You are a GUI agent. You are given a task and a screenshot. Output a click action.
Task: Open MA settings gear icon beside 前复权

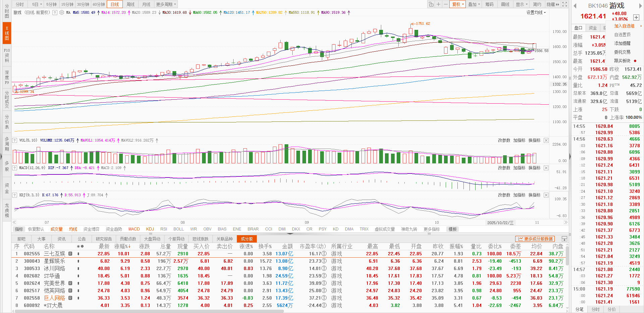(x=62, y=13)
